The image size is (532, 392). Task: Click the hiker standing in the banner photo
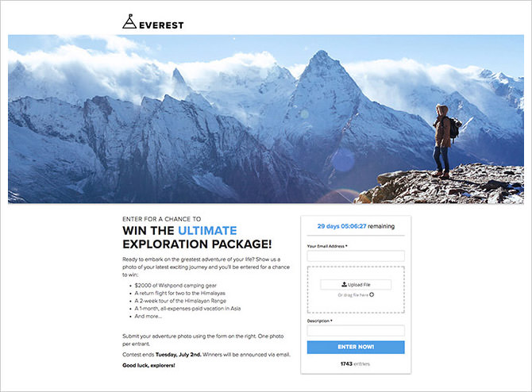(444, 141)
